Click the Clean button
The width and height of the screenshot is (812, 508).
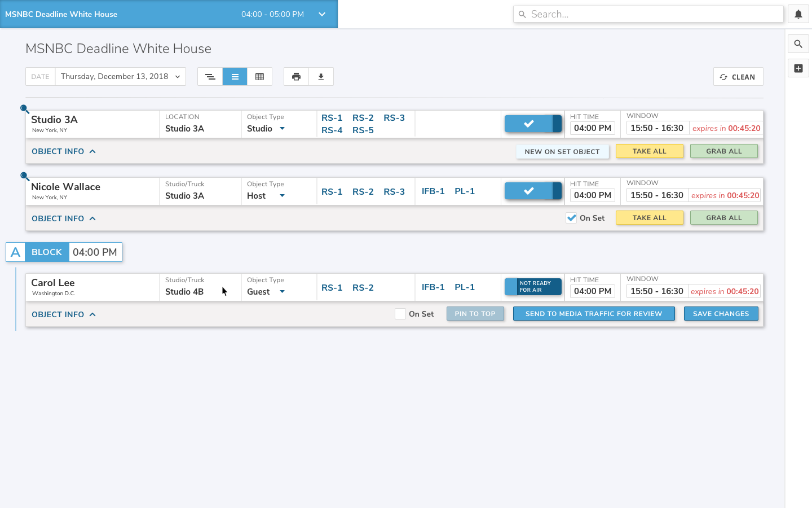coord(738,77)
